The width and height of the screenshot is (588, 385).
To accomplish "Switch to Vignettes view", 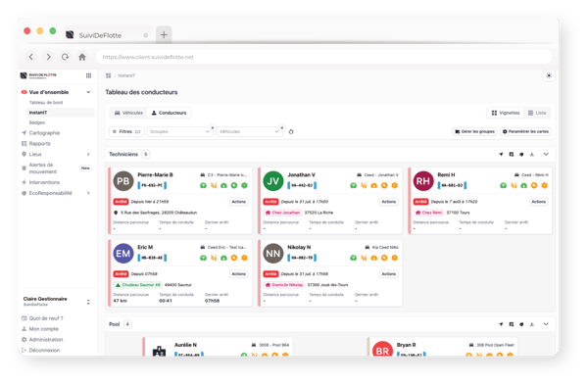I will (x=506, y=113).
